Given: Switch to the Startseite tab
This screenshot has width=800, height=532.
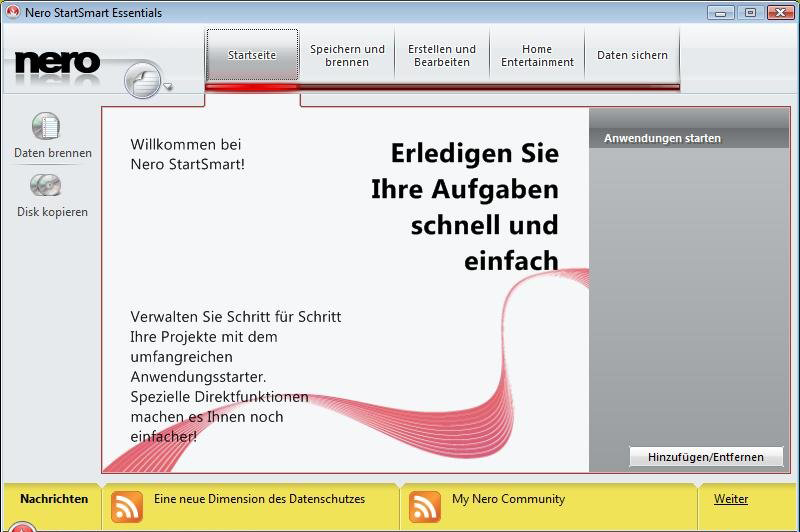Looking at the screenshot, I should click(x=252, y=55).
